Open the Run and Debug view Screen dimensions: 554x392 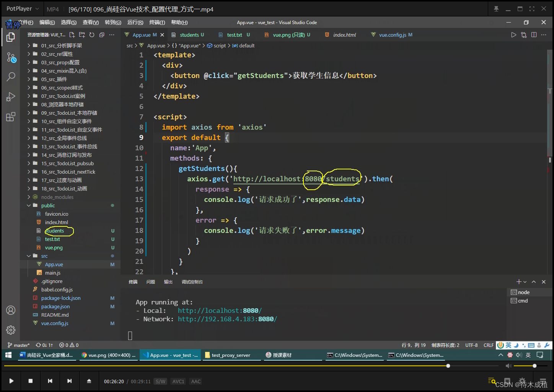tap(11, 97)
